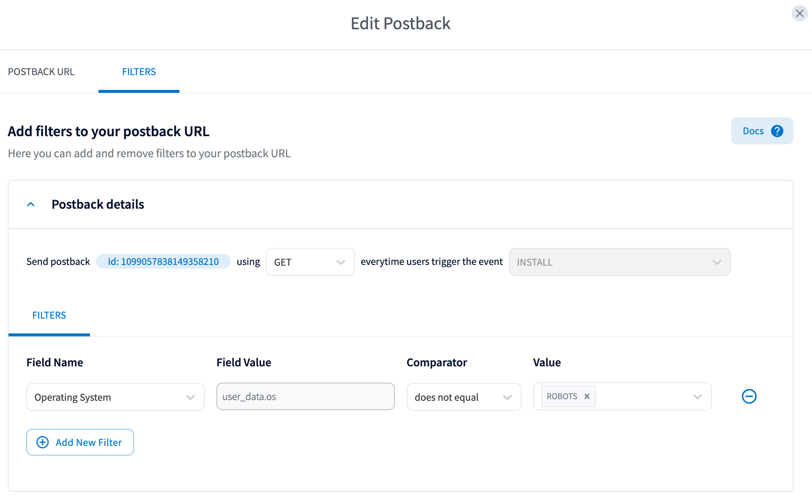This screenshot has width=812, height=504.
Task: Click the Field Name column header
Action: coord(55,362)
